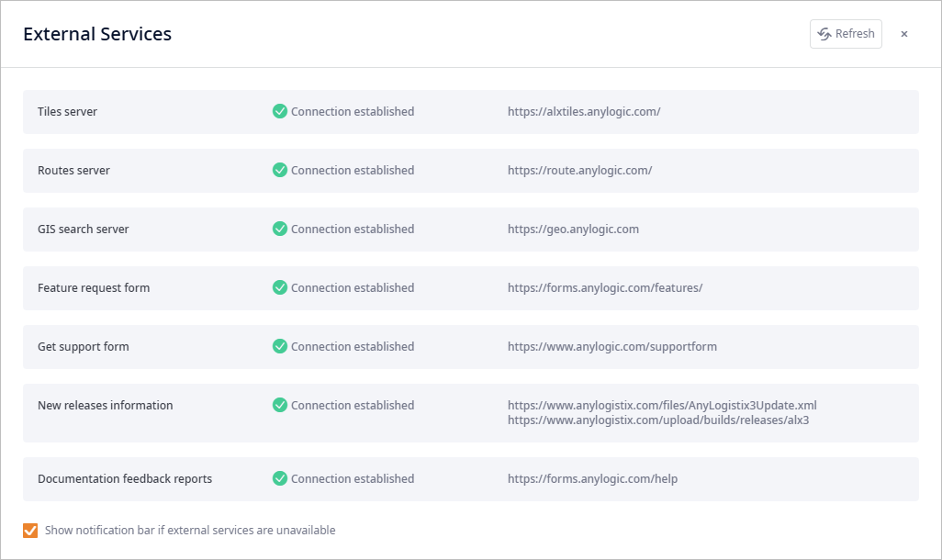Viewport: 942px width, 560px height.
Task: Close the External Services dialog
Action: pos(904,34)
